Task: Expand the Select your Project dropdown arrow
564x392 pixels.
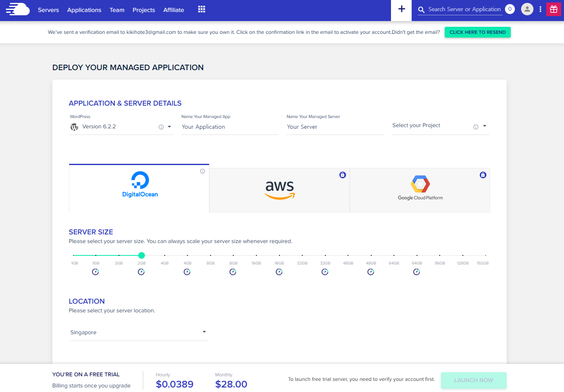Action: pyautogui.click(x=484, y=126)
